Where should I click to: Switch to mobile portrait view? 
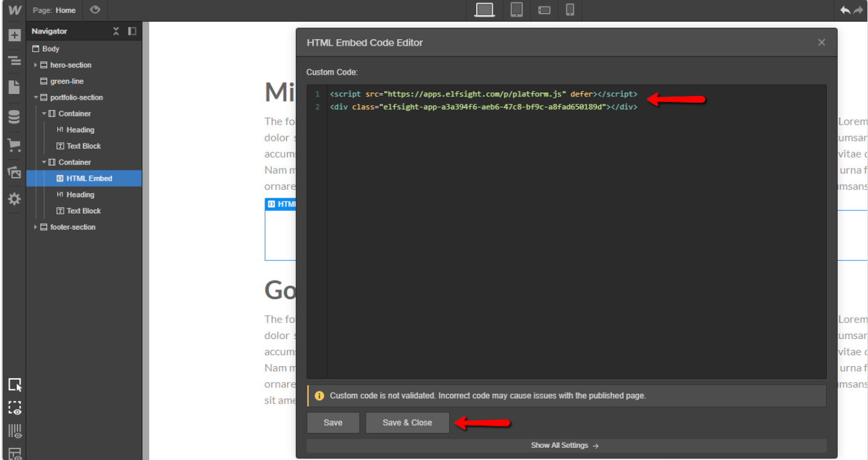[569, 10]
